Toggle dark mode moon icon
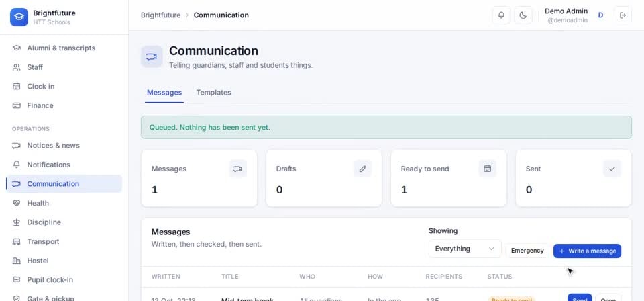 (523, 15)
